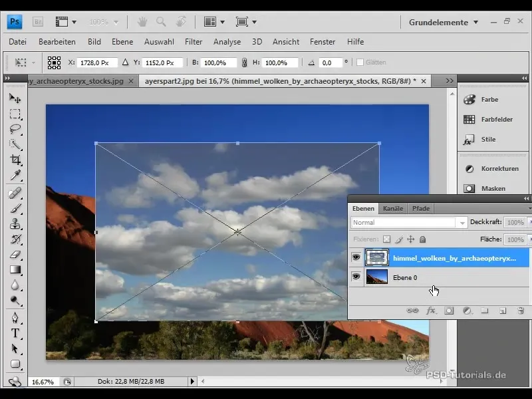
Task: Click the Rotate View tool icon
Action: [181, 22]
